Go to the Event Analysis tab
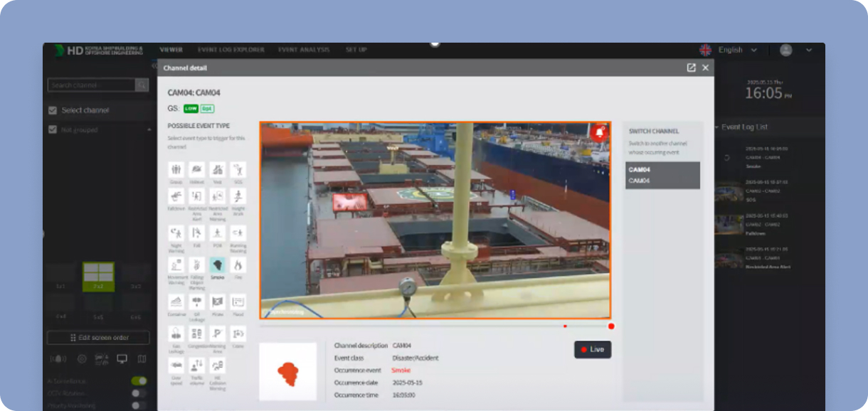The height and width of the screenshot is (411, 868). pyautogui.click(x=304, y=50)
